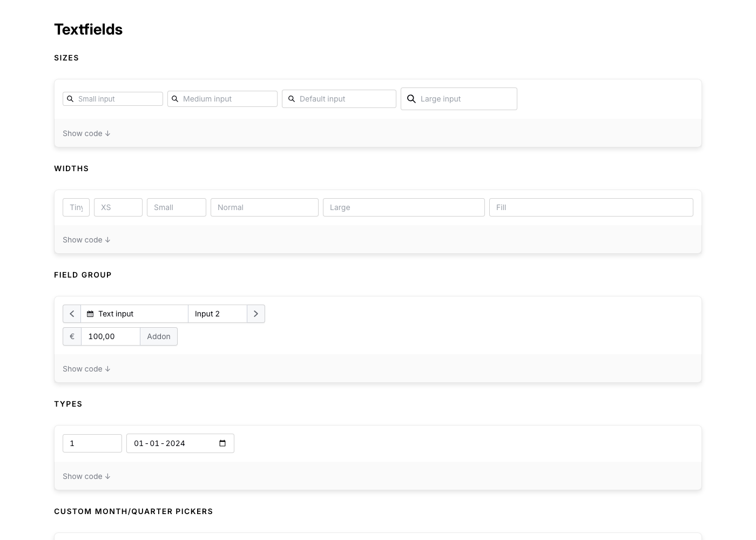Expand Show code under Widths
Viewport: 756px width, 540px height.
point(86,240)
